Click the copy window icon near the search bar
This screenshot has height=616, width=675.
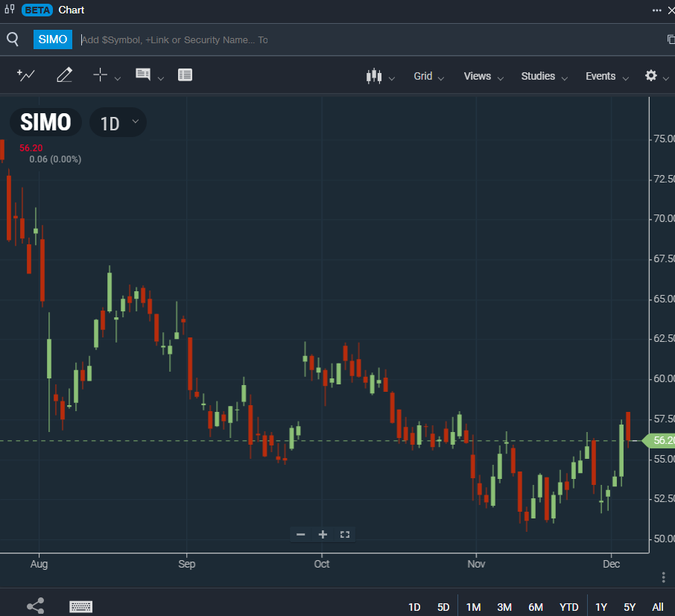[671, 39]
